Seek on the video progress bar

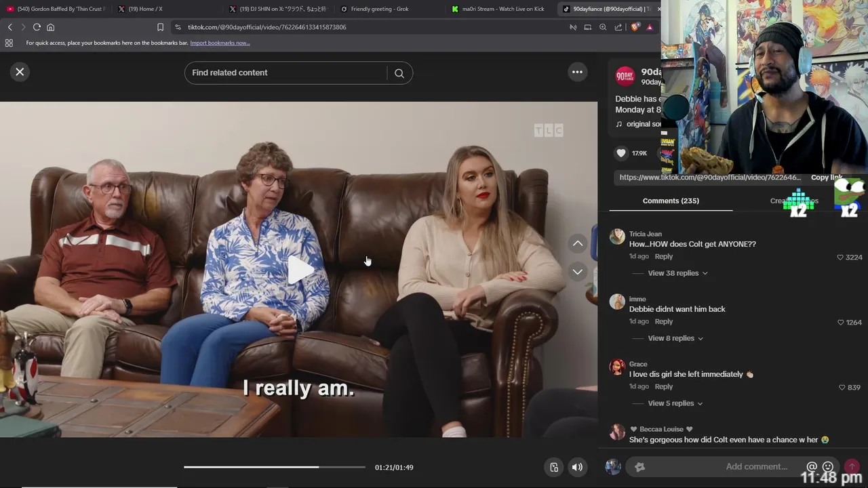(274, 467)
